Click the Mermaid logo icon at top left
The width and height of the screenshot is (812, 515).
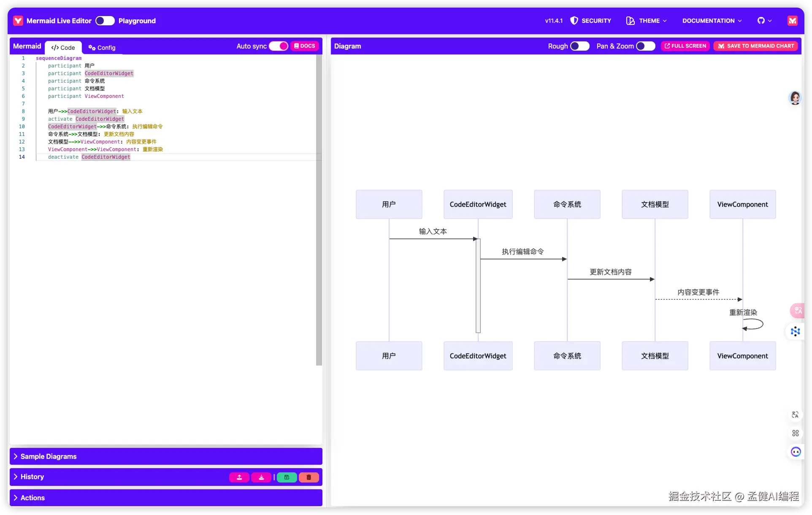pyautogui.click(x=18, y=21)
